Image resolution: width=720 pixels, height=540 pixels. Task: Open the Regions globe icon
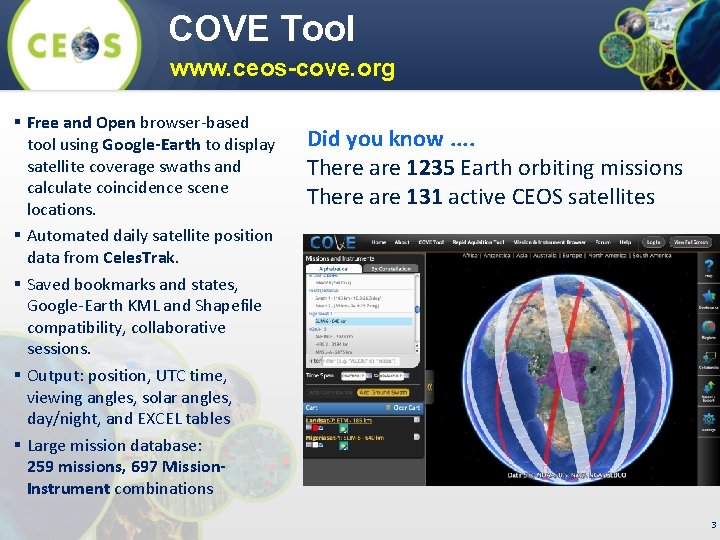pos(709,329)
